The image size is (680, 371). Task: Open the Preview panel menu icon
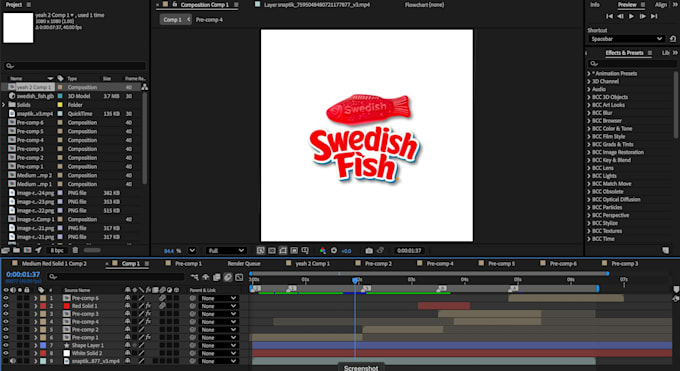(x=643, y=5)
